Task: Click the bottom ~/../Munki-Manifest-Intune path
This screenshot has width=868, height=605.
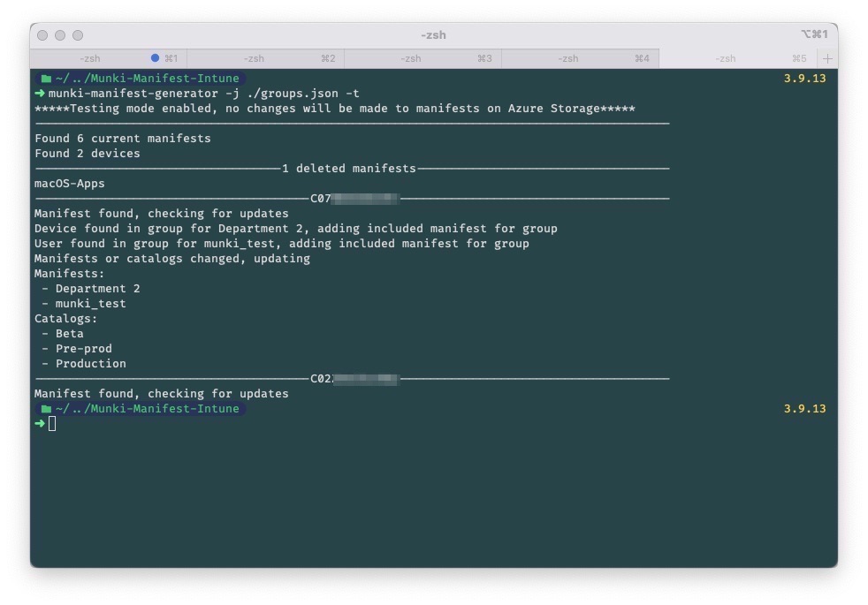Action: click(148, 409)
